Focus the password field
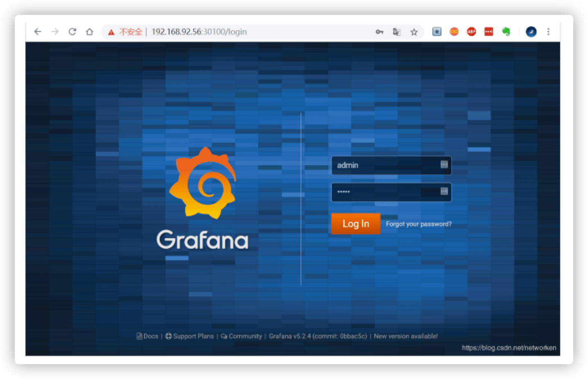This screenshot has height=379, width=588. click(x=391, y=192)
